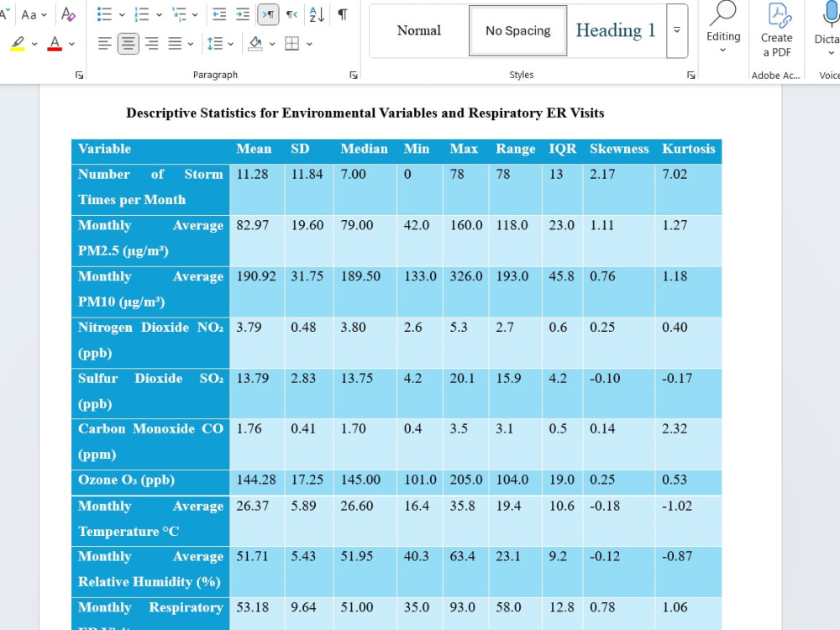
Task: Apply the Heading 1 style
Action: [x=616, y=30]
